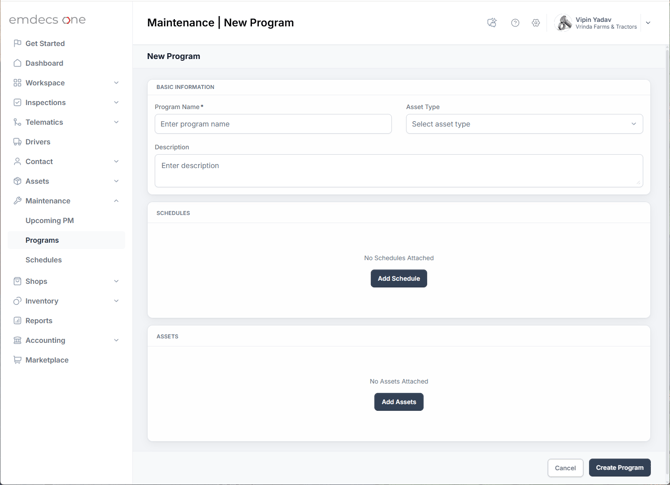
Task: Click Vipin Yadav's profile avatar
Action: [563, 23]
